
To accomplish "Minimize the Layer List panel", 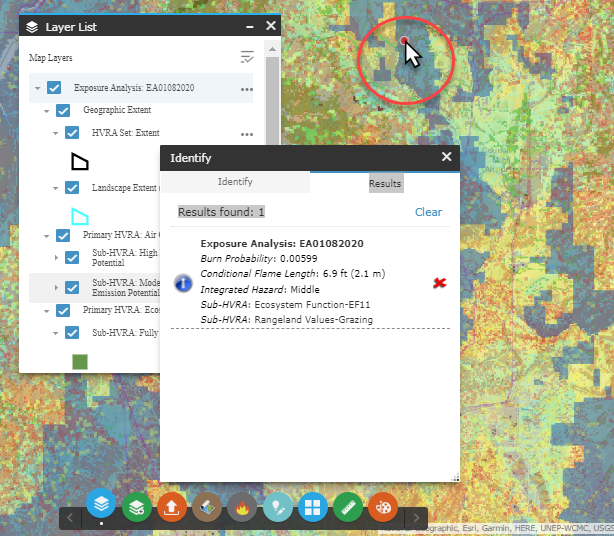I will pyautogui.click(x=250, y=27).
